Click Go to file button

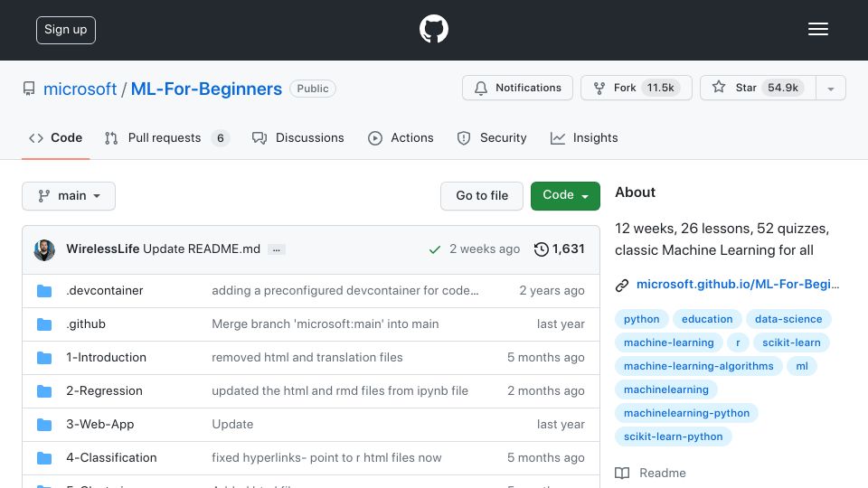(x=482, y=196)
